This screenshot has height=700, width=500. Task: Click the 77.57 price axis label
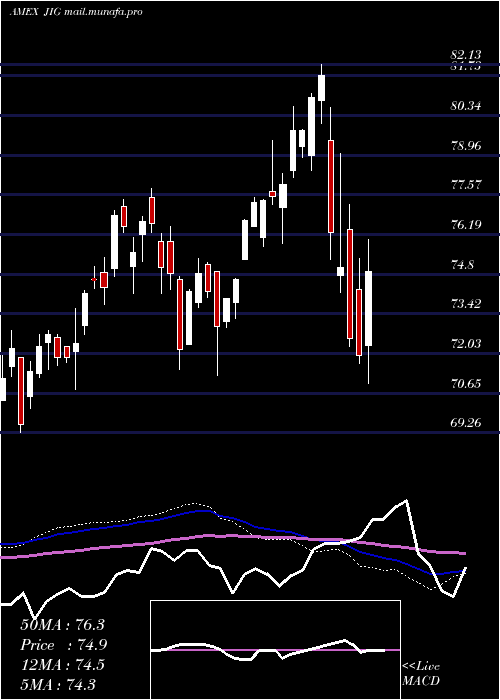466,185
